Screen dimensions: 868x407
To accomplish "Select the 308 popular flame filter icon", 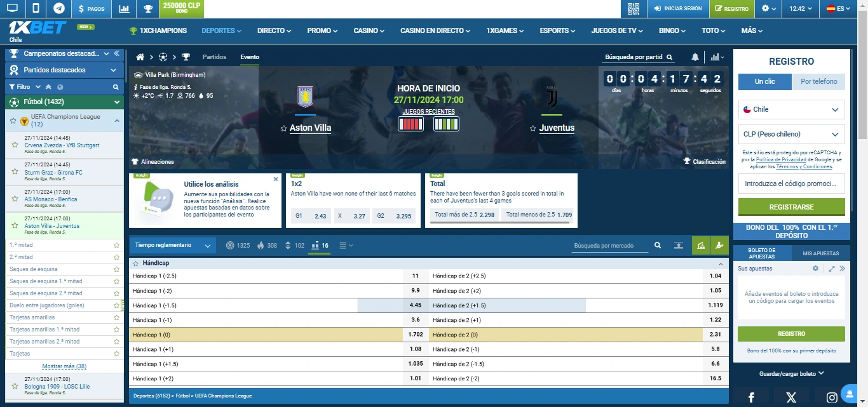I will tap(267, 246).
